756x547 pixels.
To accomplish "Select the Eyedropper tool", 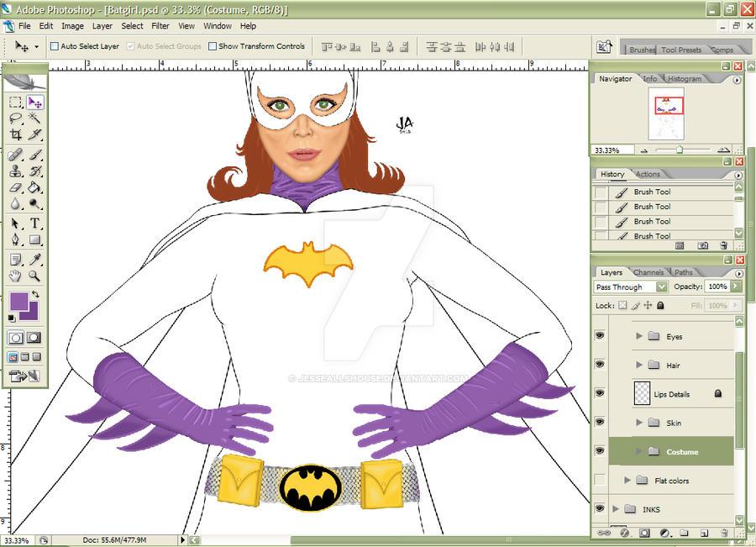I will [34, 260].
